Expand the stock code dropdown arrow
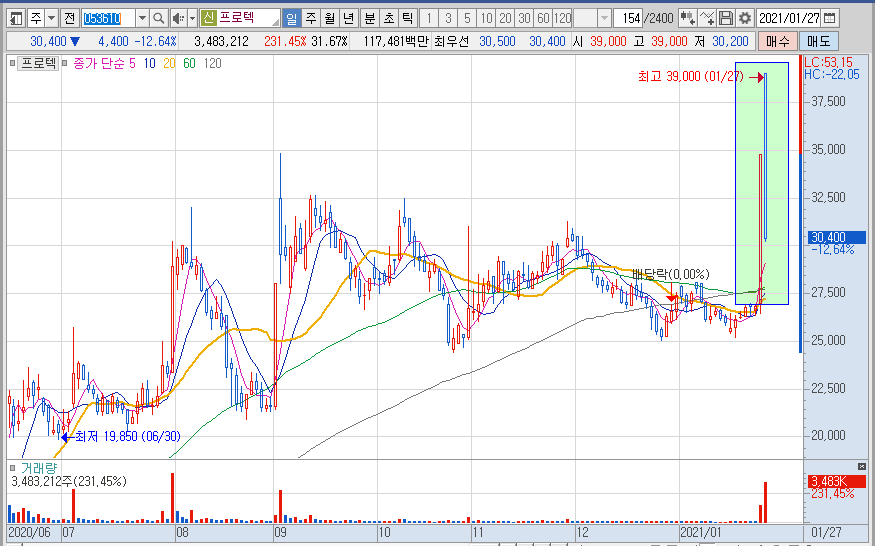 click(x=142, y=18)
